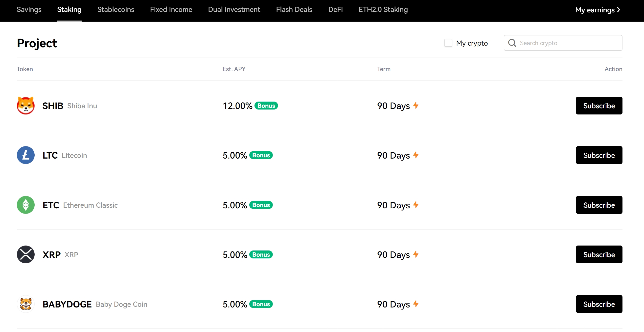Click the SHIB Shiba Inu token icon

click(x=26, y=106)
